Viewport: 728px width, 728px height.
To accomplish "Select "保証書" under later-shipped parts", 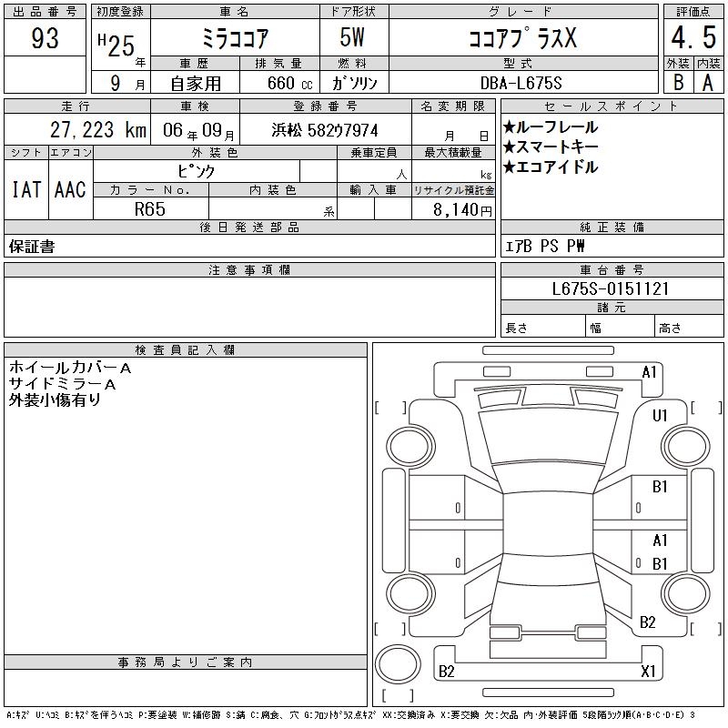I will [32, 247].
